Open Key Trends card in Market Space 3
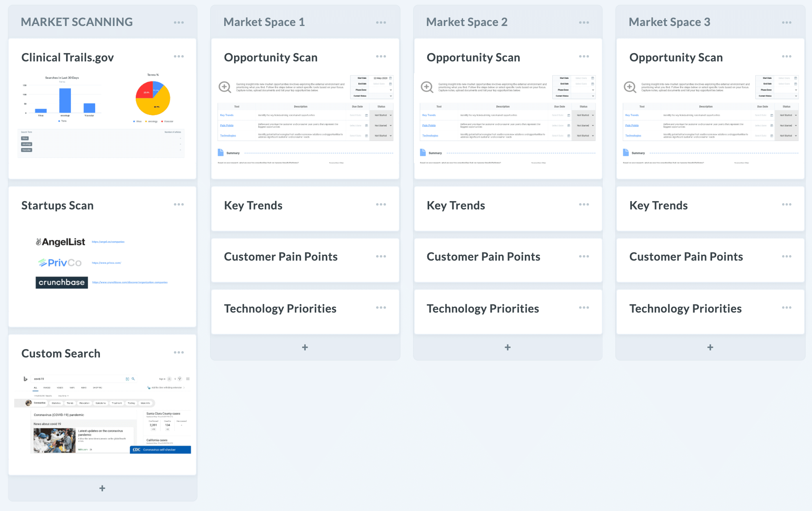Viewport: 812px width, 511px height. [710, 209]
